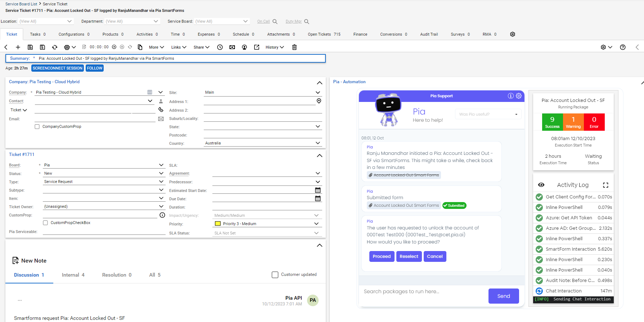Click the Send button
The height and width of the screenshot is (322, 644).
(504, 296)
